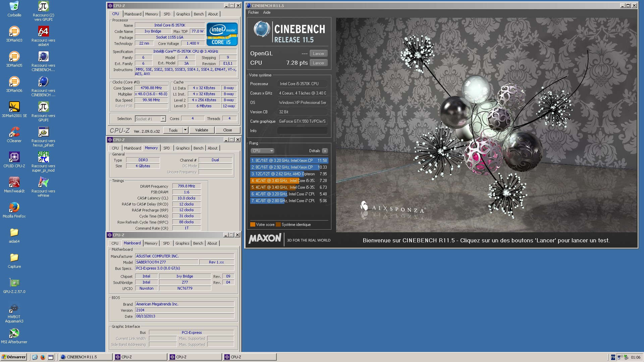Open the Fichier menu in Cinebench
The height and width of the screenshot is (362, 644).
[253, 12]
